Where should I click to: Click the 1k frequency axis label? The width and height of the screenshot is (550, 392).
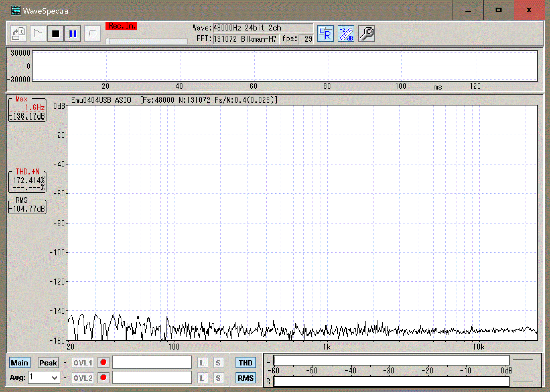327,347
